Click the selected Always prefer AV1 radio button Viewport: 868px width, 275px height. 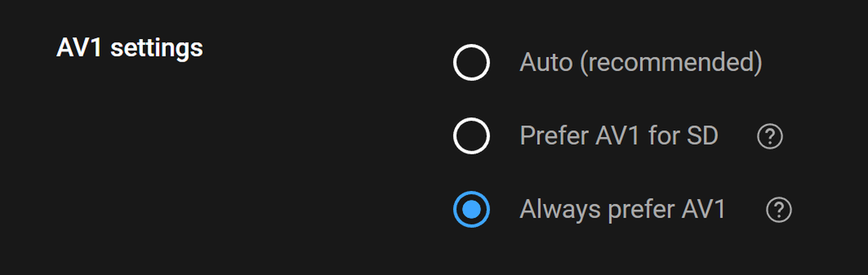pos(472,210)
